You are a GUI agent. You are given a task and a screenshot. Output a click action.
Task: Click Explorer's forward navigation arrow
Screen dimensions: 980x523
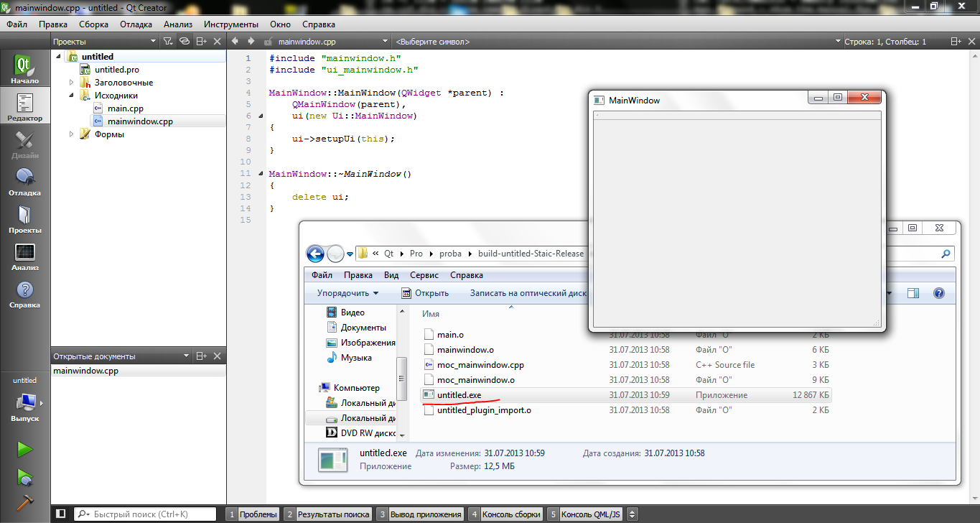335,254
